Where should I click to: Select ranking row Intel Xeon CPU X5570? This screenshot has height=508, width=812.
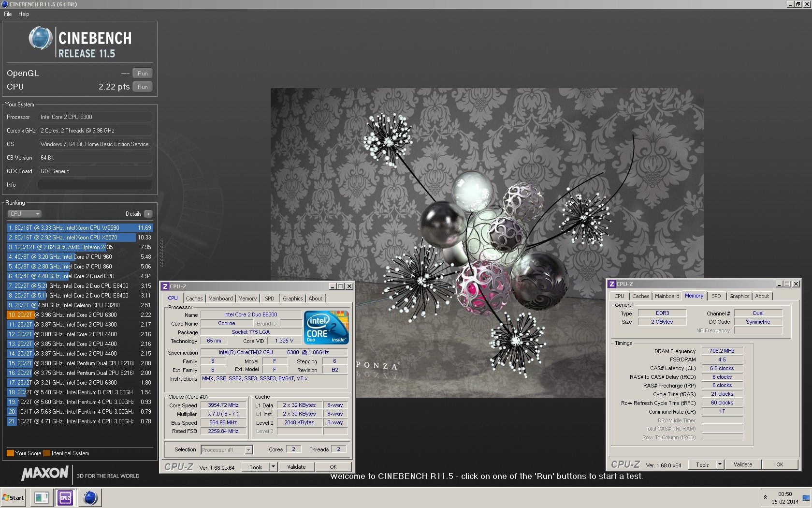tap(80, 238)
